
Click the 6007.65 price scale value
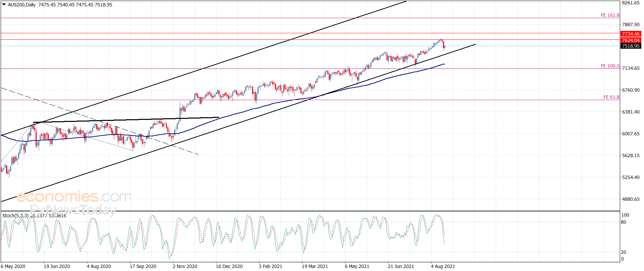[x=631, y=134]
